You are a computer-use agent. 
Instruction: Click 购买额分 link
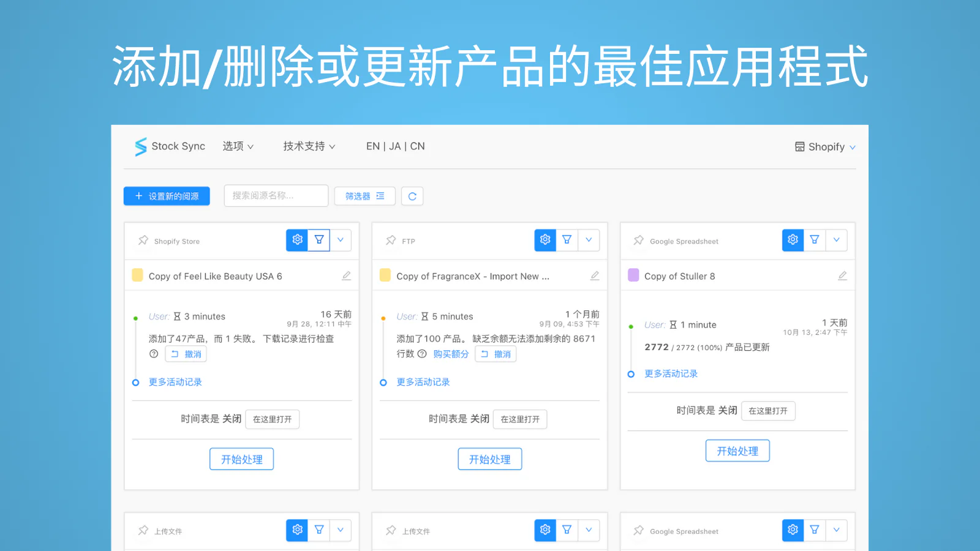point(451,354)
